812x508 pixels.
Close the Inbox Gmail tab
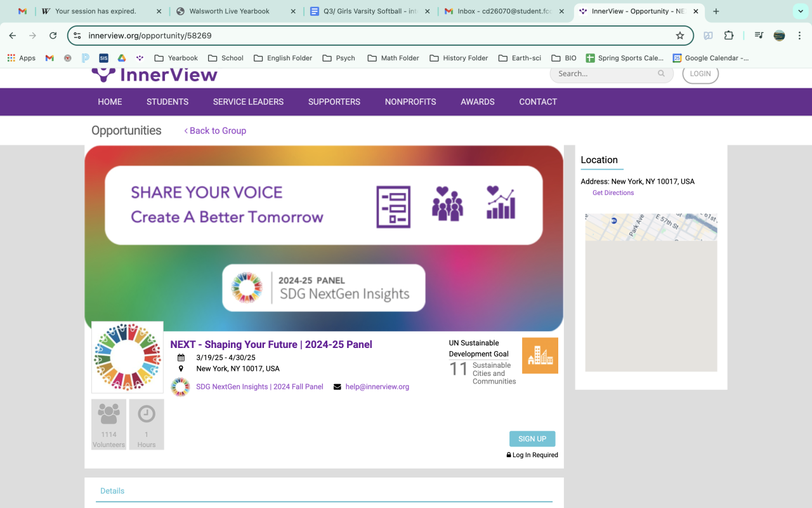(561, 11)
